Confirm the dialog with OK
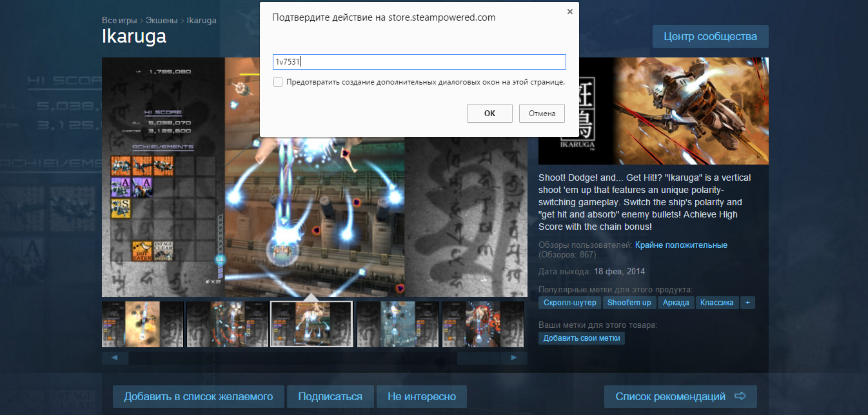This screenshot has width=868, height=415. pyautogui.click(x=489, y=114)
